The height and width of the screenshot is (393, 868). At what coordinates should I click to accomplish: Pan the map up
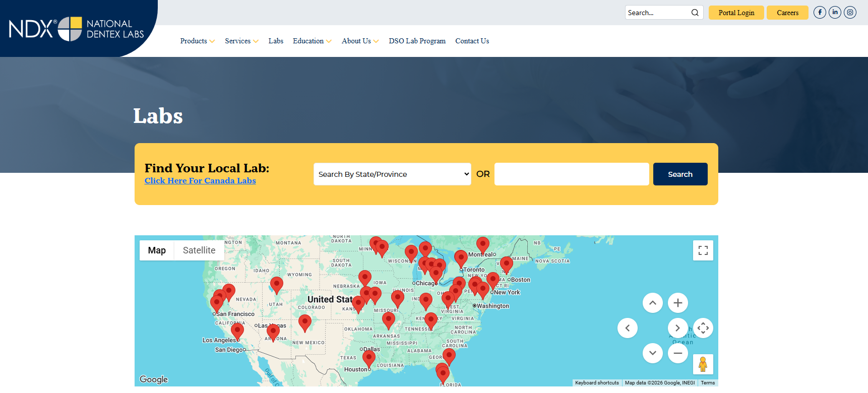(x=653, y=303)
